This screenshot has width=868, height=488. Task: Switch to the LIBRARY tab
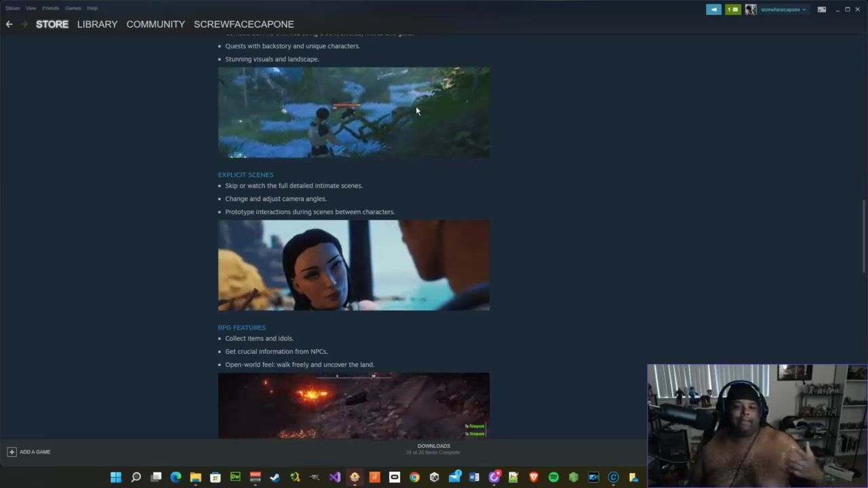coord(97,24)
